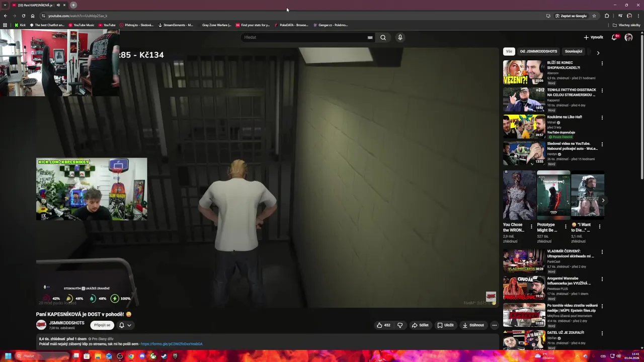Click the YouTube search magnifier button
The width and height of the screenshot is (644, 362).
point(383,37)
